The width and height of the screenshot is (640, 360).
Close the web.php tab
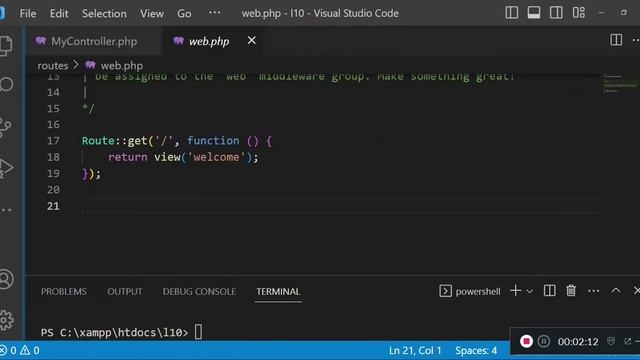click(x=251, y=40)
